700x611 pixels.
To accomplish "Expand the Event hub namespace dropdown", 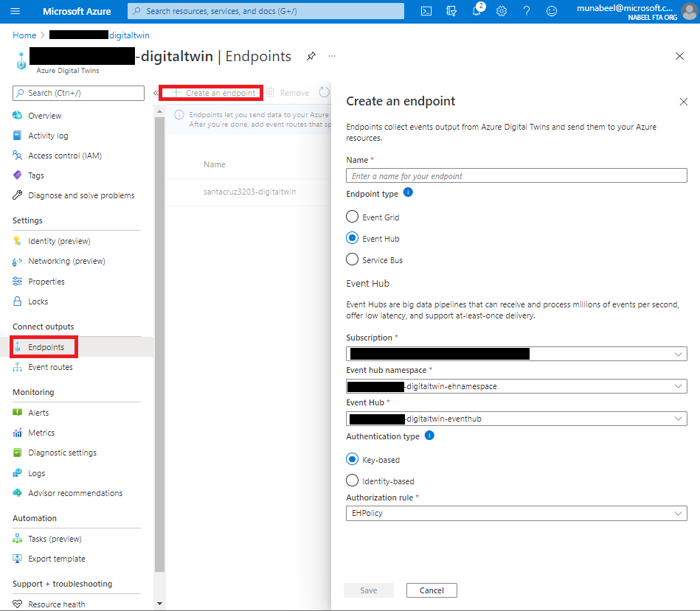I will [x=516, y=386].
